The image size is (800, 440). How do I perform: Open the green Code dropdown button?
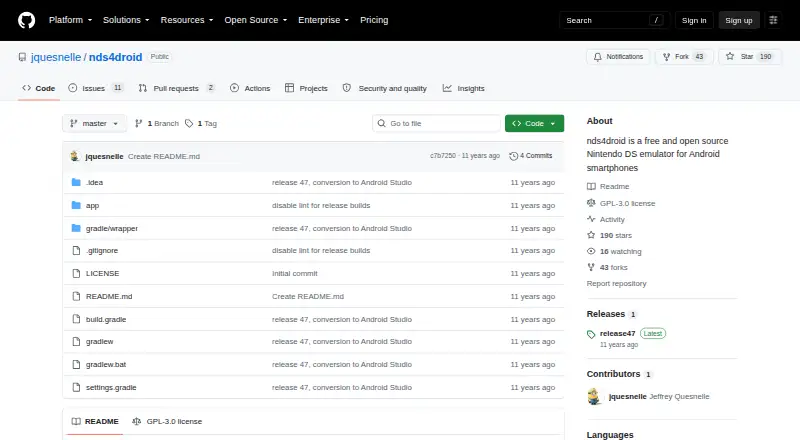pos(534,124)
